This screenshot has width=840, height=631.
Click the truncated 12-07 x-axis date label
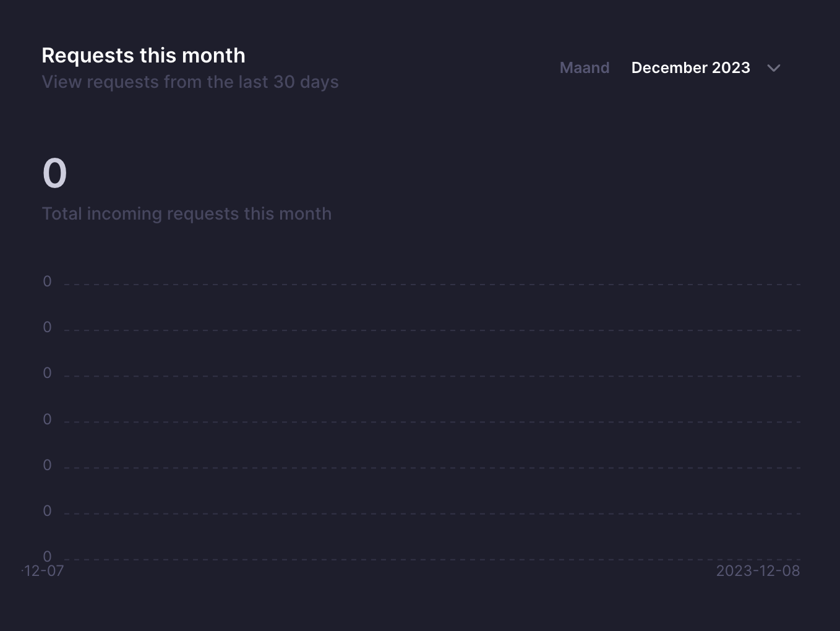[43, 571]
